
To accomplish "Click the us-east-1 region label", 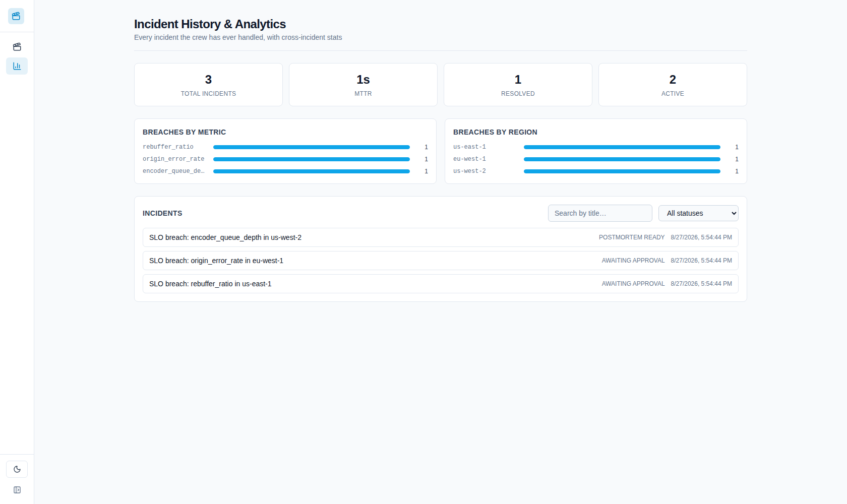I will (469, 147).
